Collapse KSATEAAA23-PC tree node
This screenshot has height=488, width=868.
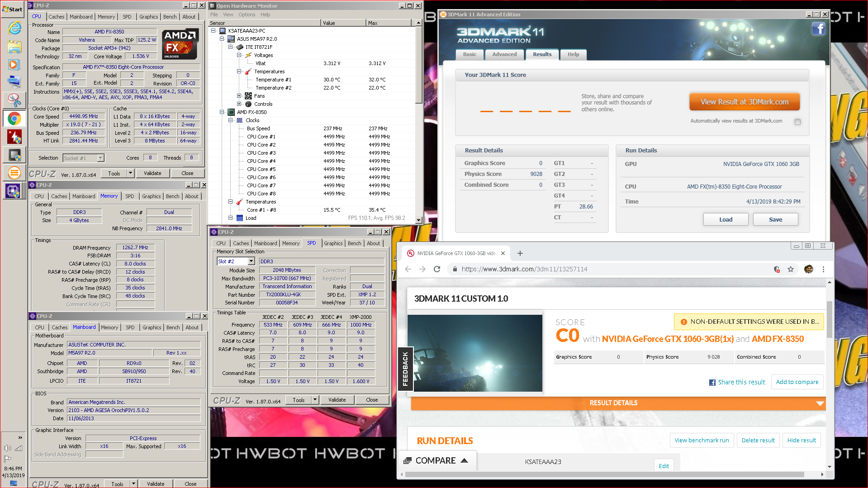click(x=213, y=31)
